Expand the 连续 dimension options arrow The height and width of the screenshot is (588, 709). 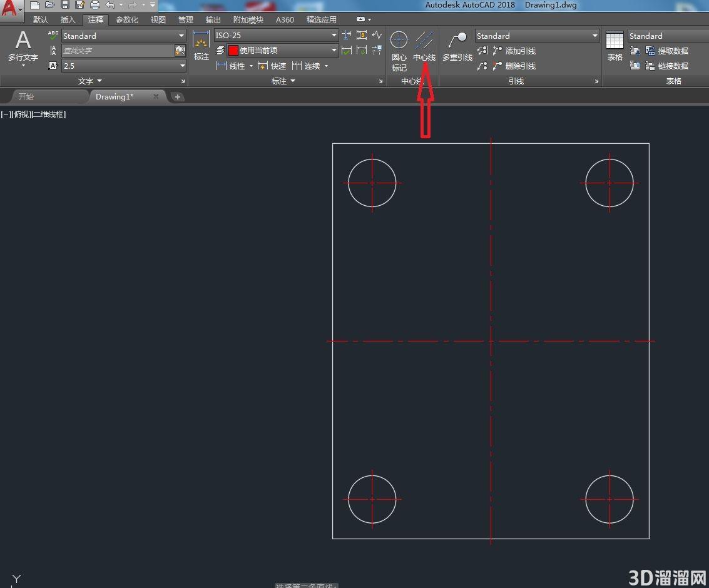327,66
